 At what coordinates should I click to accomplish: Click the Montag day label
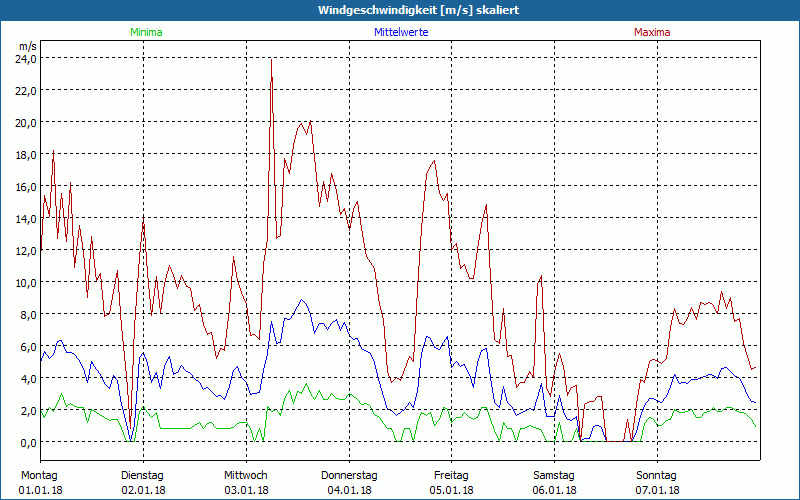pos(39,476)
